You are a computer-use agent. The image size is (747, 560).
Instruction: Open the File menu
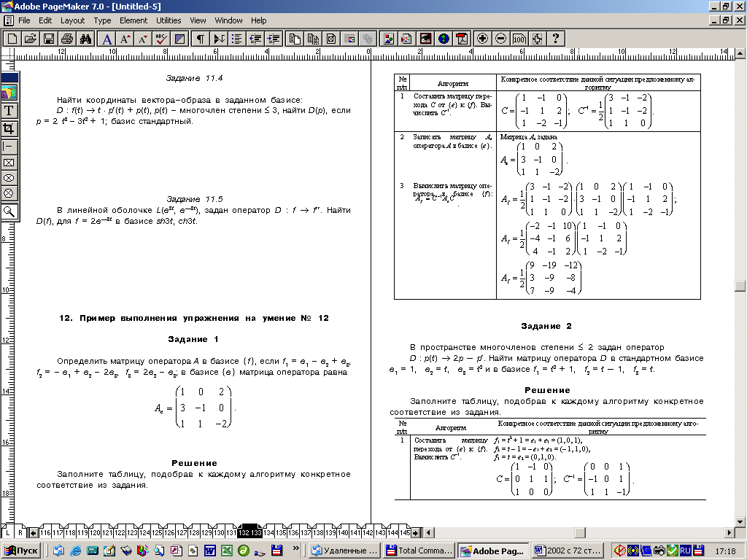(24, 20)
